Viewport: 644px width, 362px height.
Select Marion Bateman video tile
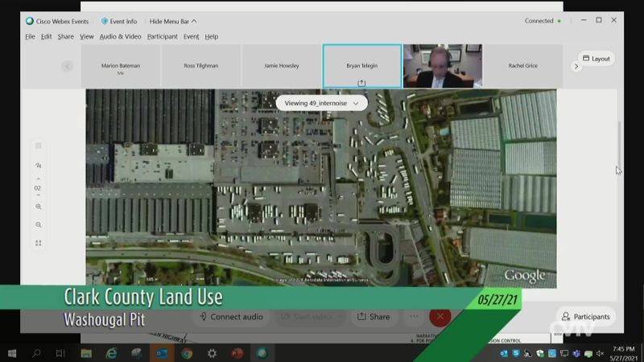pyautogui.click(x=121, y=66)
